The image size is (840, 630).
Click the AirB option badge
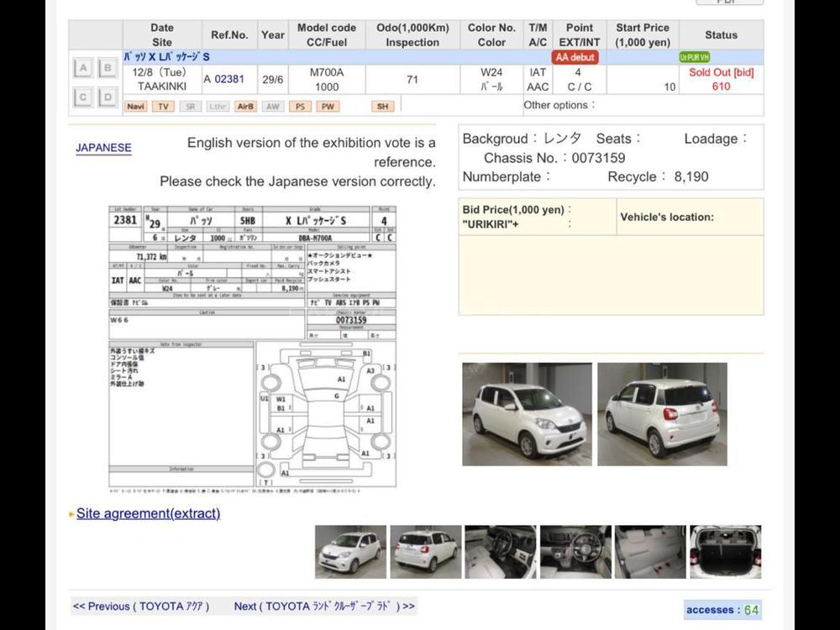click(x=245, y=107)
